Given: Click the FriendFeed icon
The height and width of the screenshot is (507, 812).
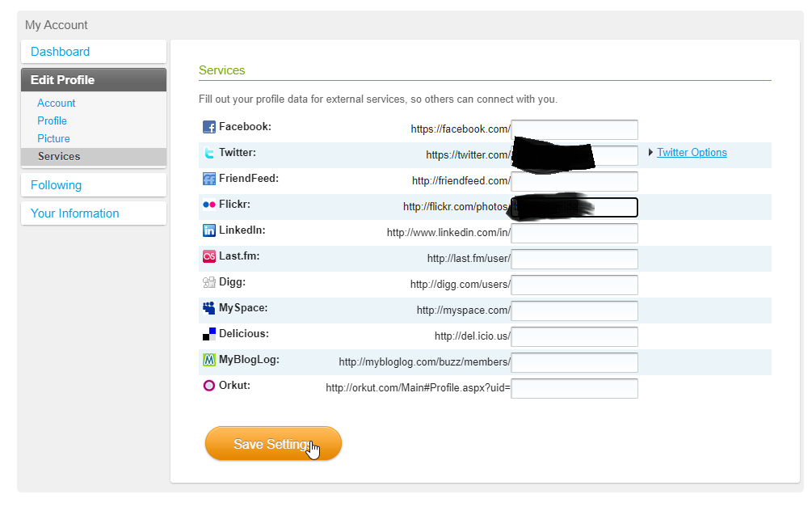Looking at the screenshot, I should click(x=208, y=179).
